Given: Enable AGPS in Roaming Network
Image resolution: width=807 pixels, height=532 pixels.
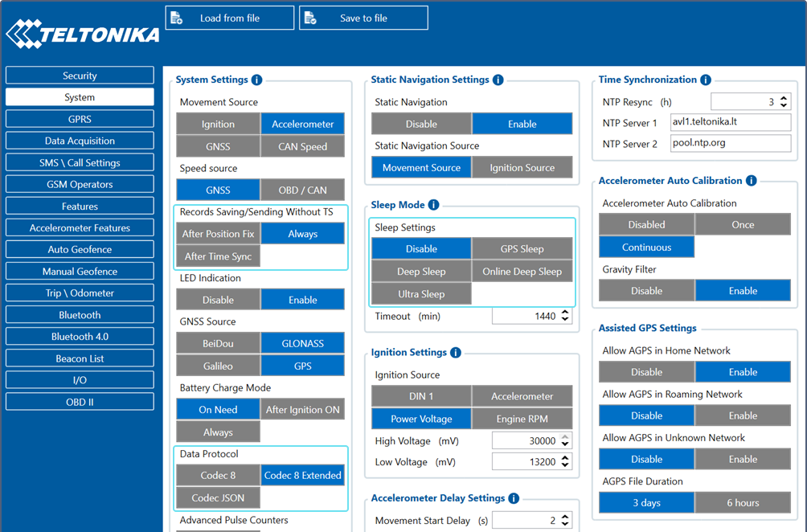Looking at the screenshot, I should point(743,415).
